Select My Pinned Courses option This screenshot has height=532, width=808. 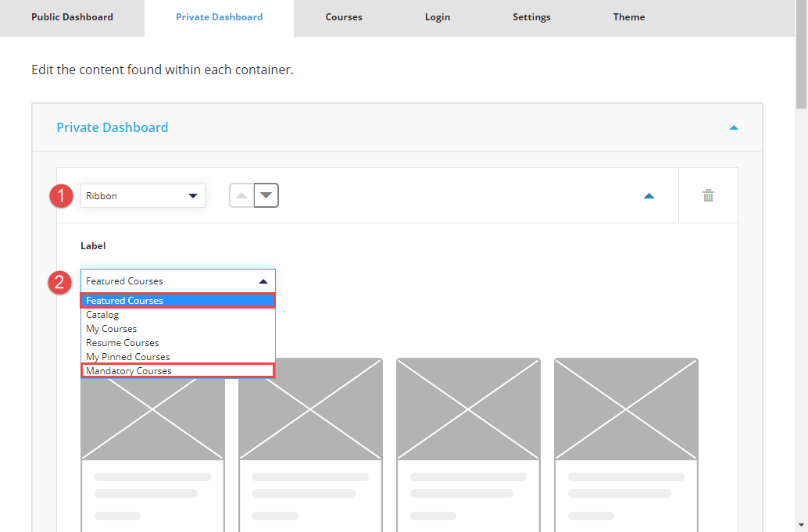[178, 357]
